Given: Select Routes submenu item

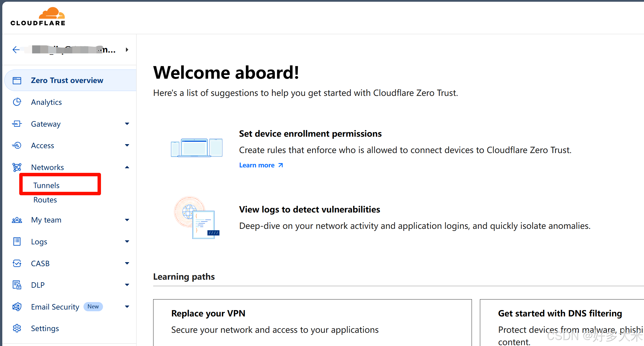Looking at the screenshot, I should pos(45,200).
